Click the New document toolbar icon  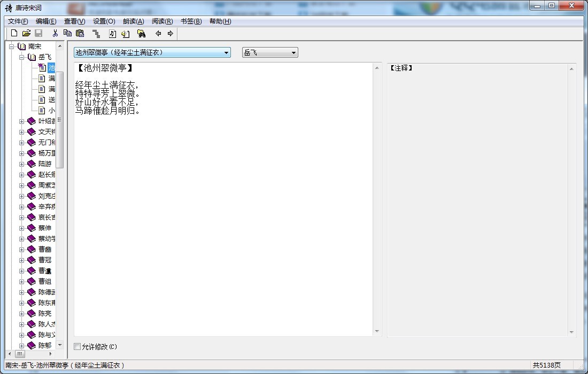pos(14,34)
